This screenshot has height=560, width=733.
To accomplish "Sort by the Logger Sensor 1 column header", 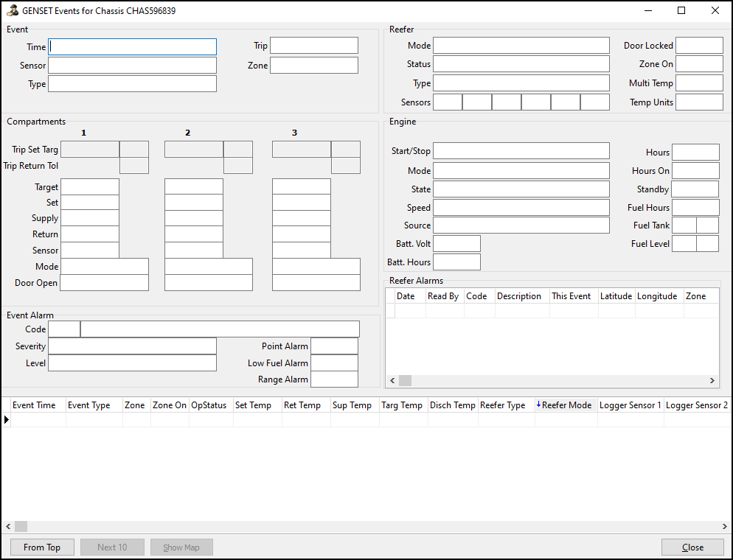I will [x=630, y=405].
